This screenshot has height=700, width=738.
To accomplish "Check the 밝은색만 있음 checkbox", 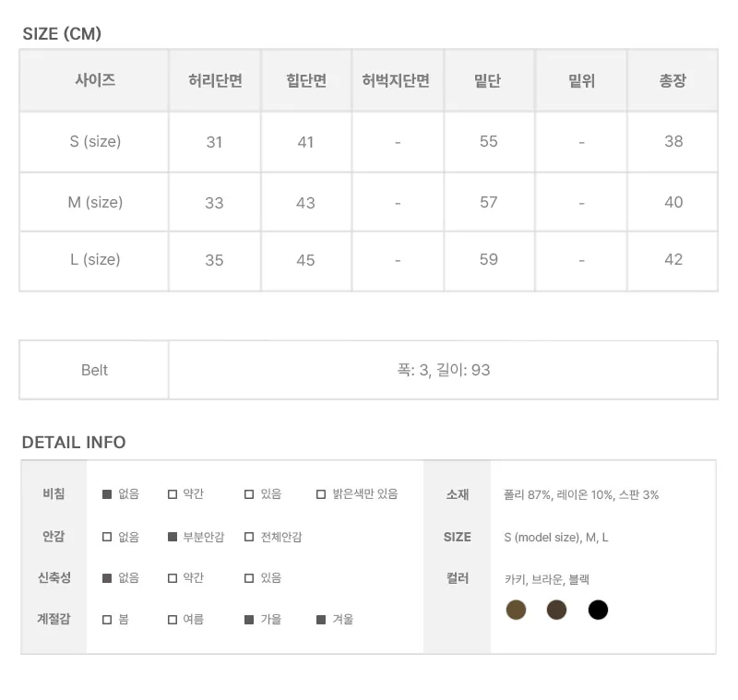I will click(x=321, y=494).
